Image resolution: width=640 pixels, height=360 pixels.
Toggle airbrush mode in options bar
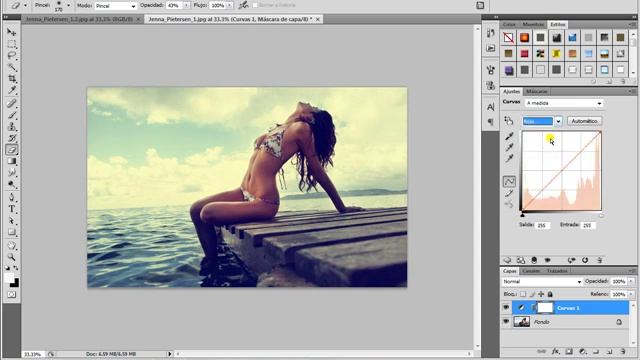click(244, 5)
